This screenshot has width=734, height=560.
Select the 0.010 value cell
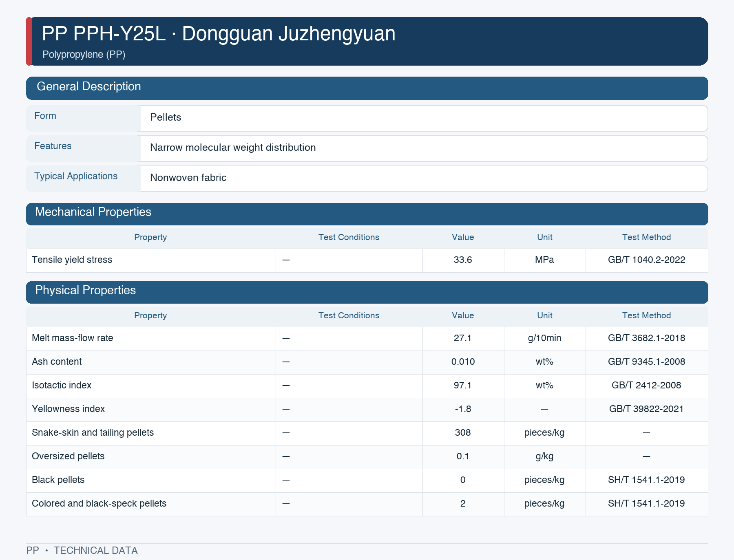[x=463, y=362]
